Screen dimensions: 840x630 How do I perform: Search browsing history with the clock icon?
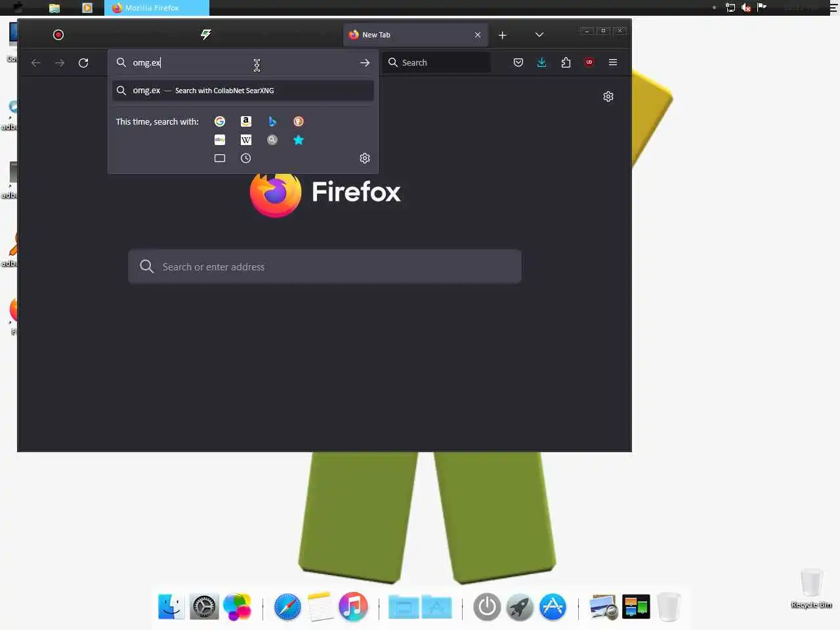pos(246,158)
